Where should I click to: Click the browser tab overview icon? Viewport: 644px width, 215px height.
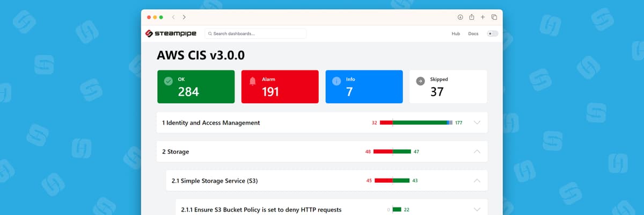point(494,17)
